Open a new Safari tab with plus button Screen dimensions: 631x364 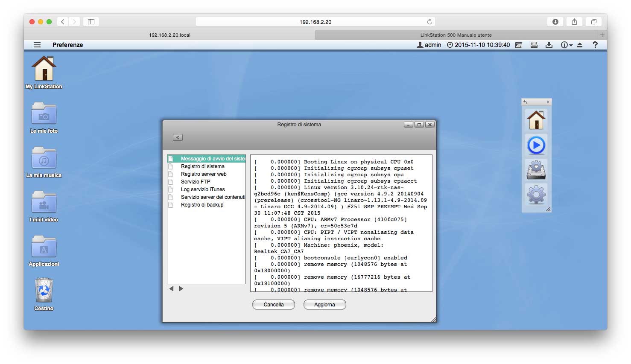click(602, 35)
